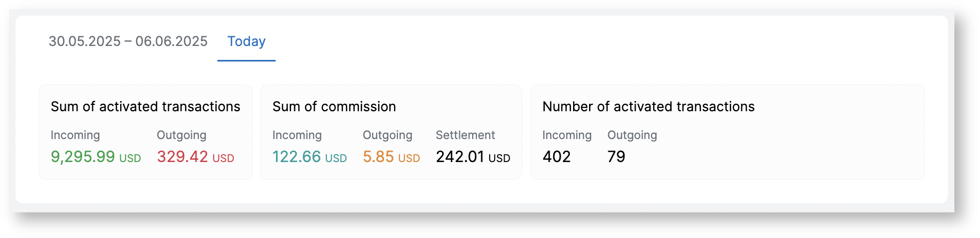The height and width of the screenshot is (238, 980).
Task: Click the Sum of commission heading
Action: click(334, 106)
